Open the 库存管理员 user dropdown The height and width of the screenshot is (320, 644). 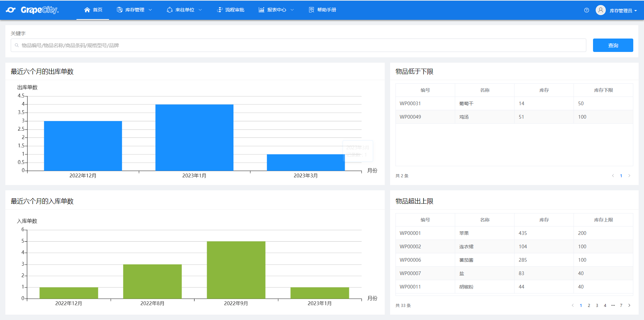point(623,10)
